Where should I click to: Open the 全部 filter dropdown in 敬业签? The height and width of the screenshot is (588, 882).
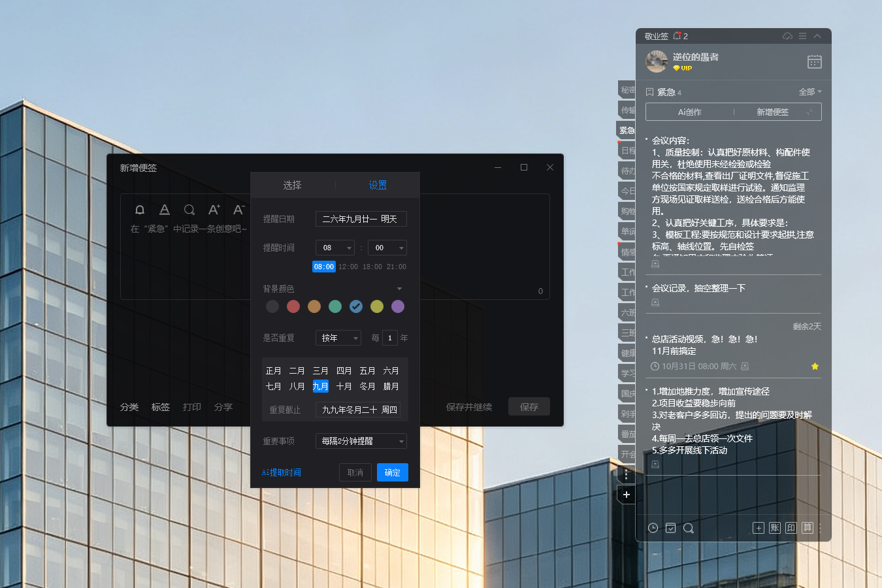(810, 92)
